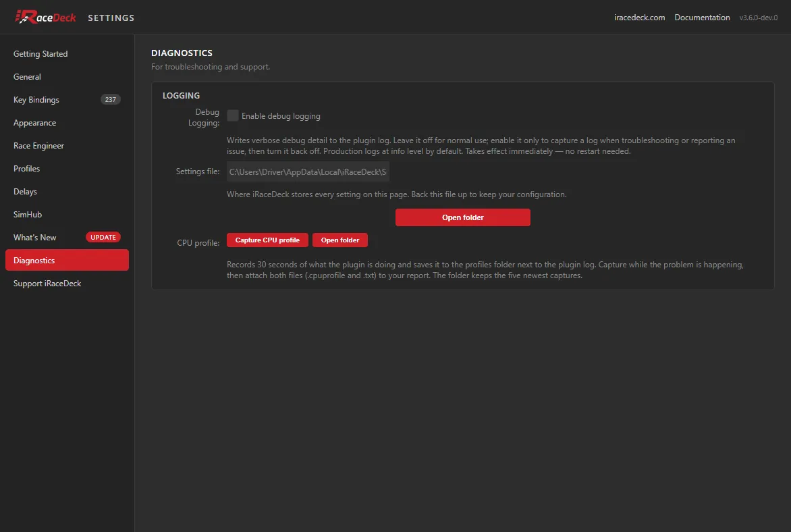The height and width of the screenshot is (532, 791).
Task: Open the Documentation link
Action: (702, 17)
